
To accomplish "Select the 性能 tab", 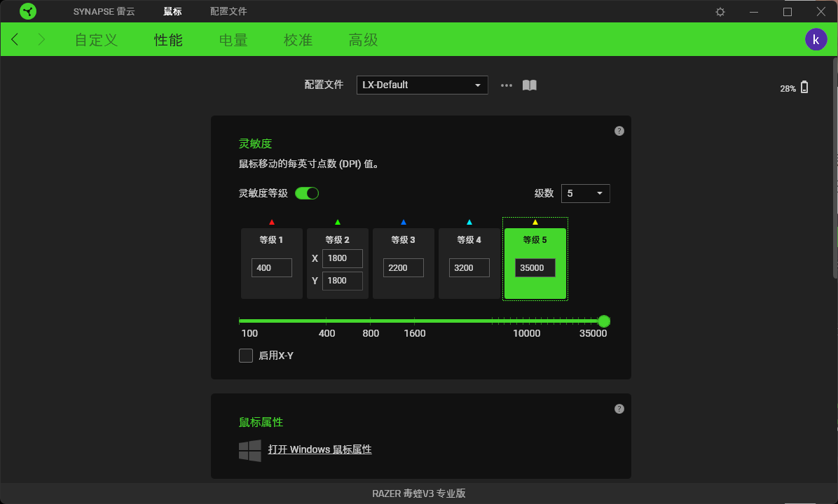I will click(x=168, y=40).
